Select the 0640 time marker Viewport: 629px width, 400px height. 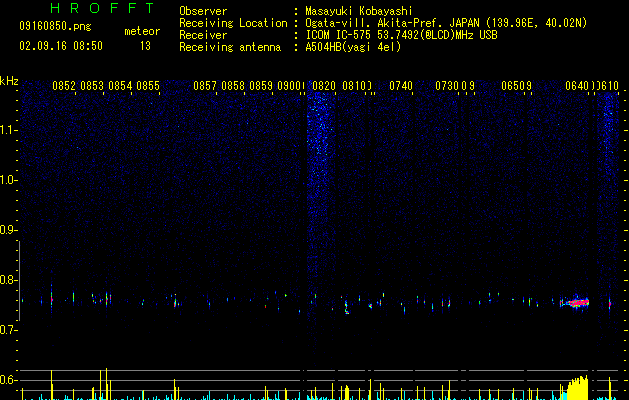pos(577,86)
